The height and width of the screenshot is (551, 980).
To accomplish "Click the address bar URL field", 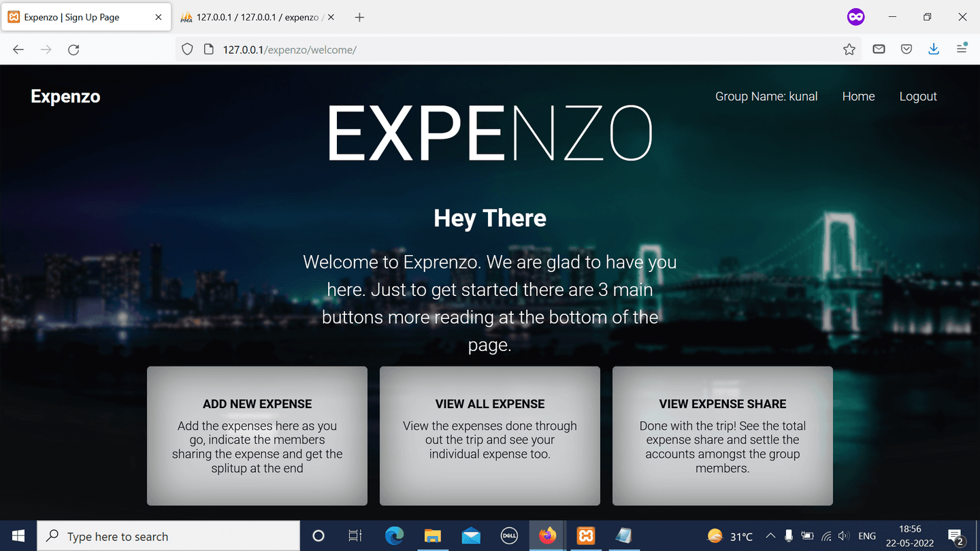I will [517, 50].
